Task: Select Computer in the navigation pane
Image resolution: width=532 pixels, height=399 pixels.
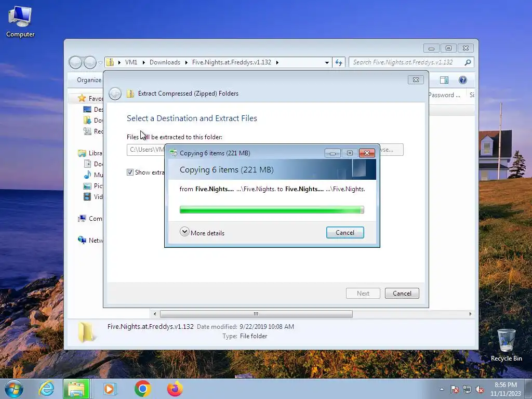Action: (91, 219)
